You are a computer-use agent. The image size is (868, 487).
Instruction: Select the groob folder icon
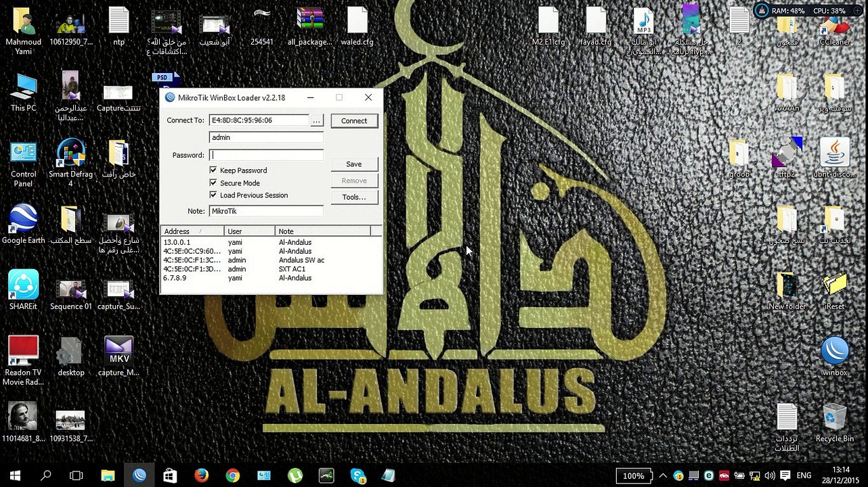tap(739, 158)
